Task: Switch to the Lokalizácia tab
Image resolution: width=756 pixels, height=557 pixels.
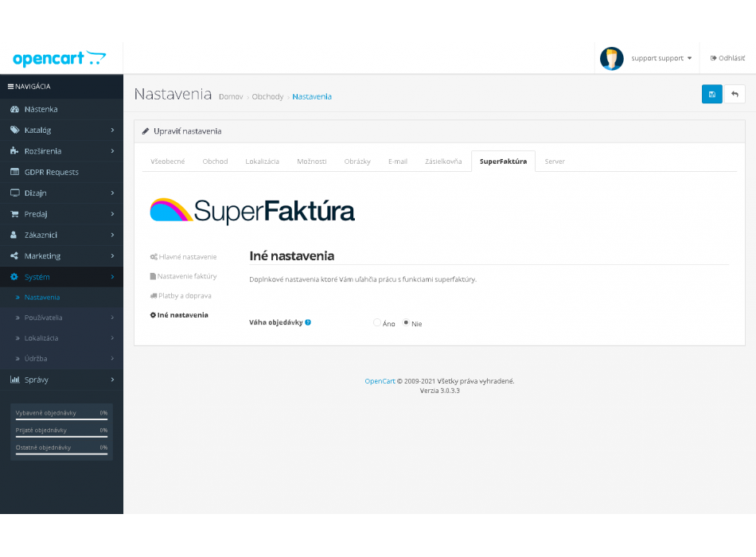Action: [x=263, y=162]
